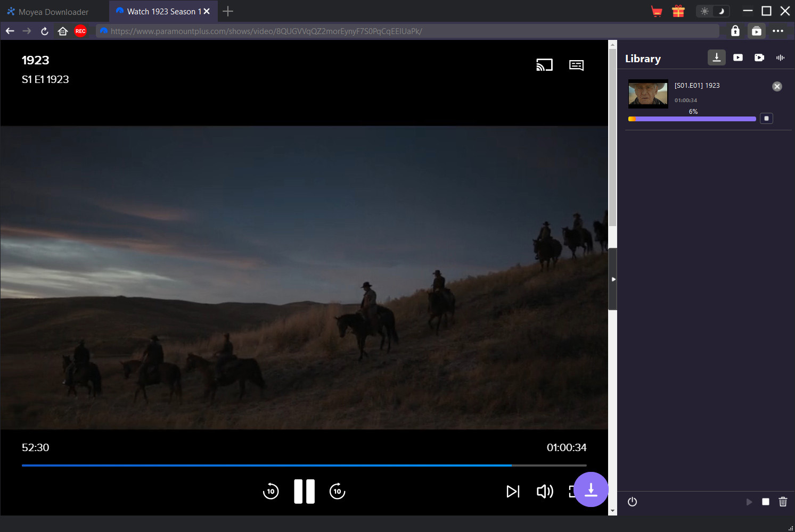This screenshot has width=795, height=532.
Task: Stop all downloads in Library
Action: pos(766,502)
